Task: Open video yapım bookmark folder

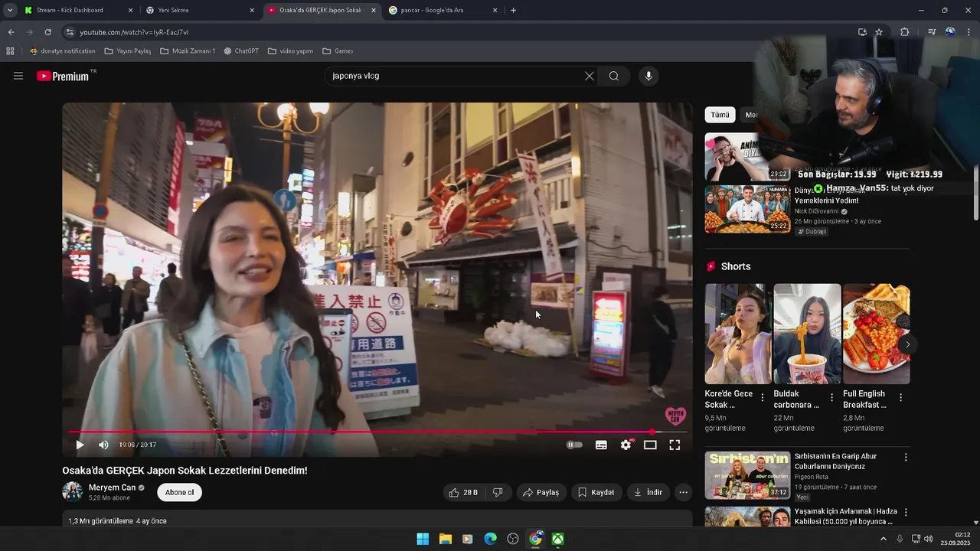Action: [290, 51]
